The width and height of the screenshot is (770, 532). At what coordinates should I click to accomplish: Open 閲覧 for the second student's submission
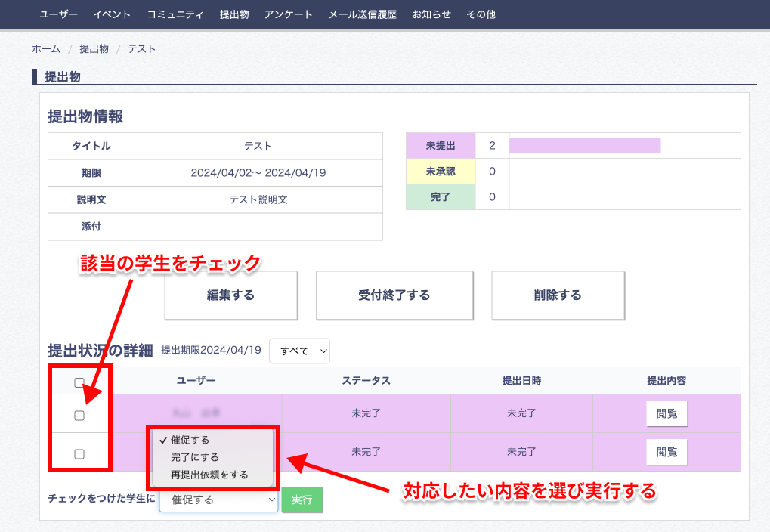point(666,452)
